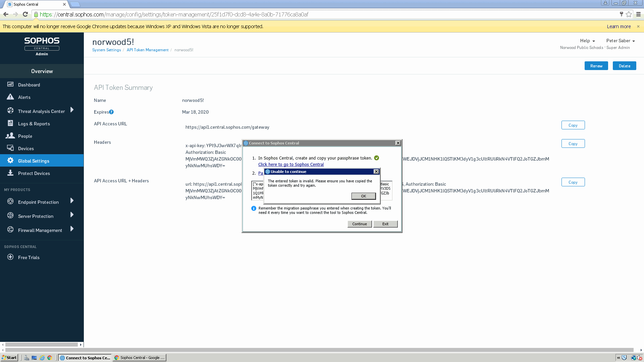
Task: Click the Devices monitor icon
Action: 10,148
